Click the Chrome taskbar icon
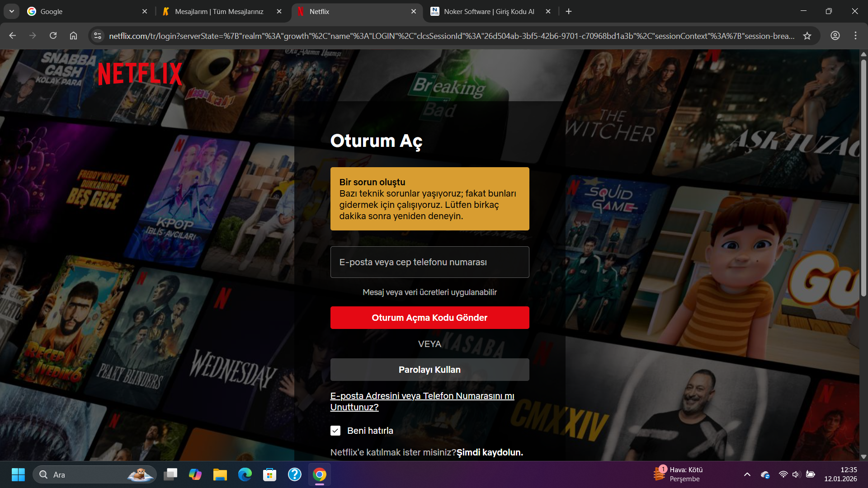868x488 pixels. (320, 474)
